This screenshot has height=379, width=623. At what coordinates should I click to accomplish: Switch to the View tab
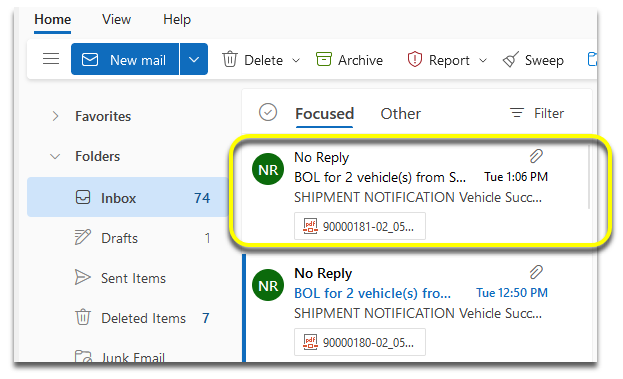(116, 19)
